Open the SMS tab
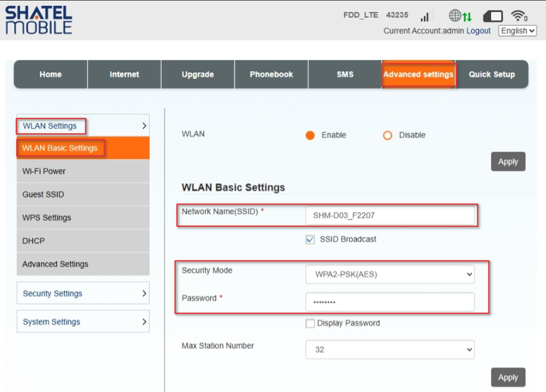Screen dimensions: 546x392 (x=345, y=74)
